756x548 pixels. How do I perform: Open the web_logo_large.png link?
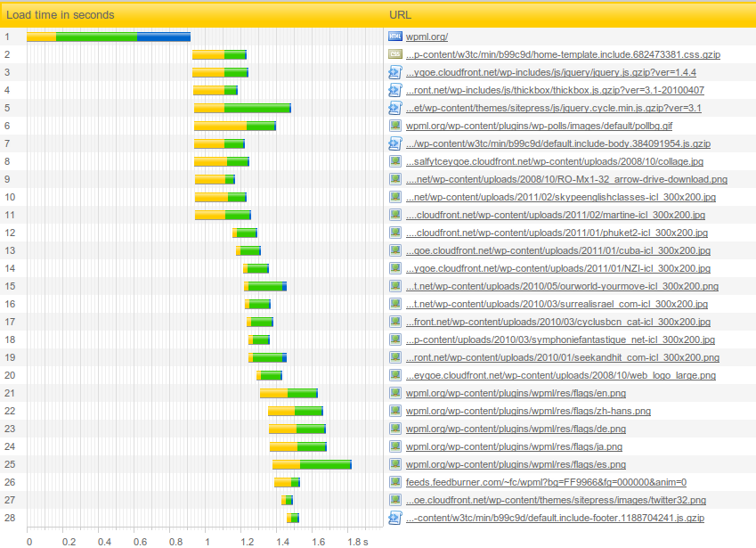click(561, 375)
